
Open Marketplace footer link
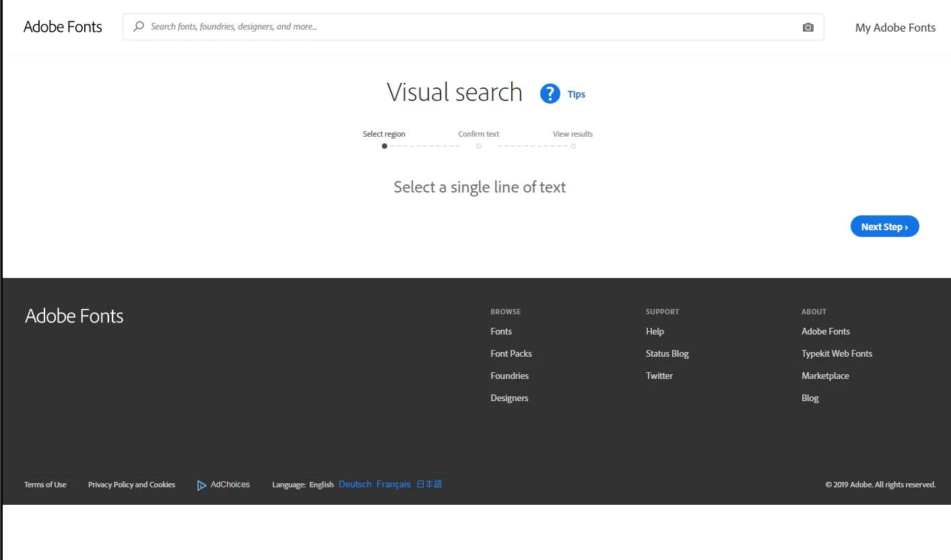[x=825, y=376]
